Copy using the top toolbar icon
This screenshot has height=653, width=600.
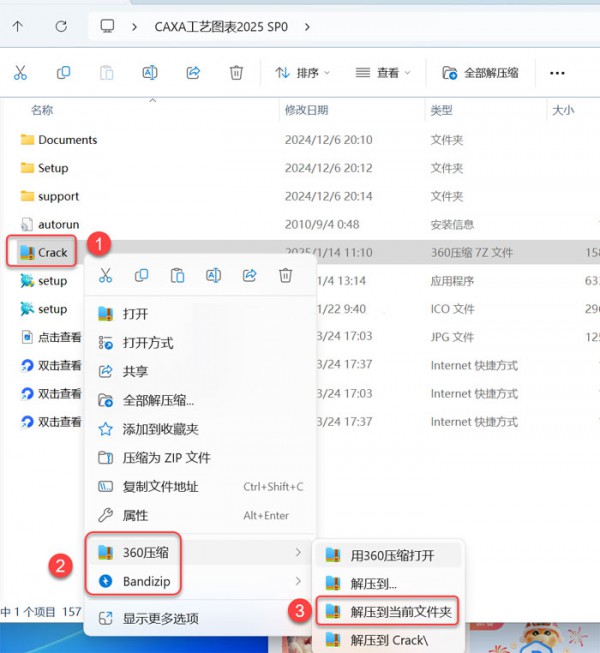point(63,73)
